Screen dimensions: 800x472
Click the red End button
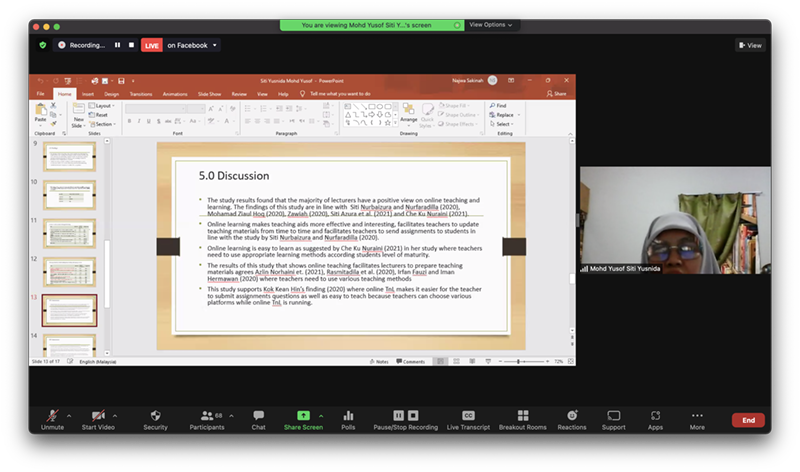point(748,420)
